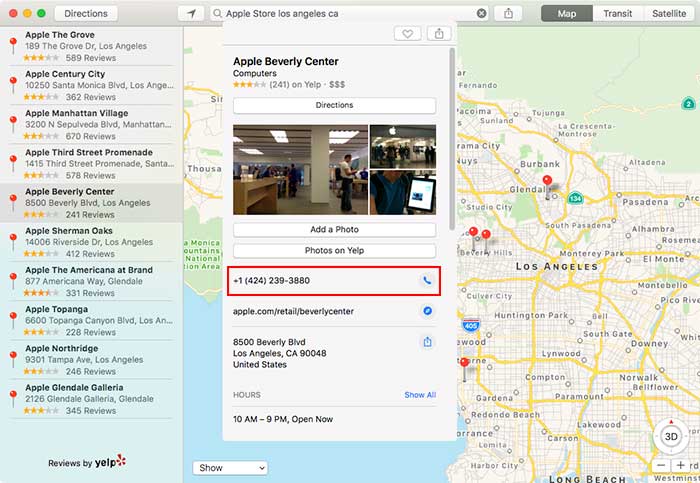700x483 pixels.
Task: Select Apple Sherman Oaks result
Action: pyautogui.click(x=91, y=242)
